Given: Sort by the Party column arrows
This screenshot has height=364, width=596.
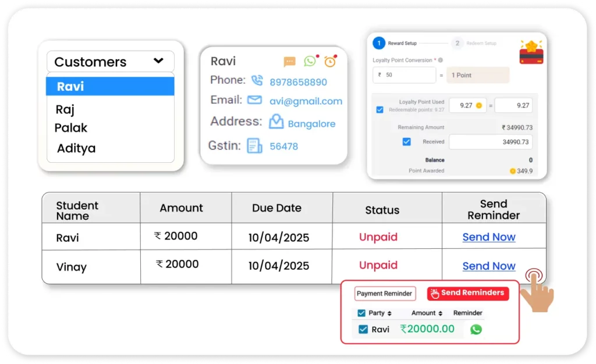Looking at the screenshot, I should 389,313.
